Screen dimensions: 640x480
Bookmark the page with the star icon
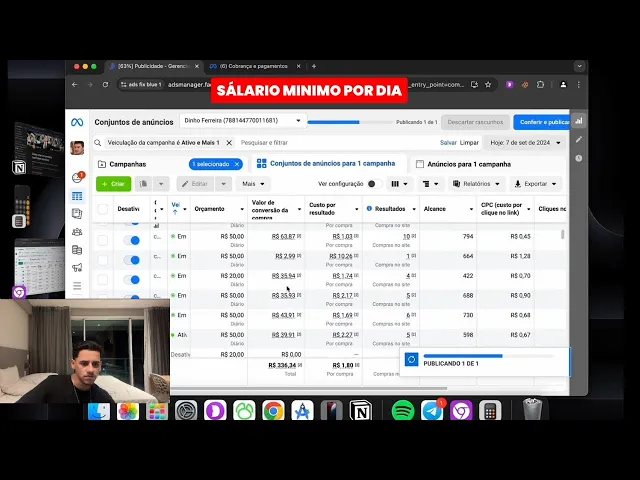488,84
